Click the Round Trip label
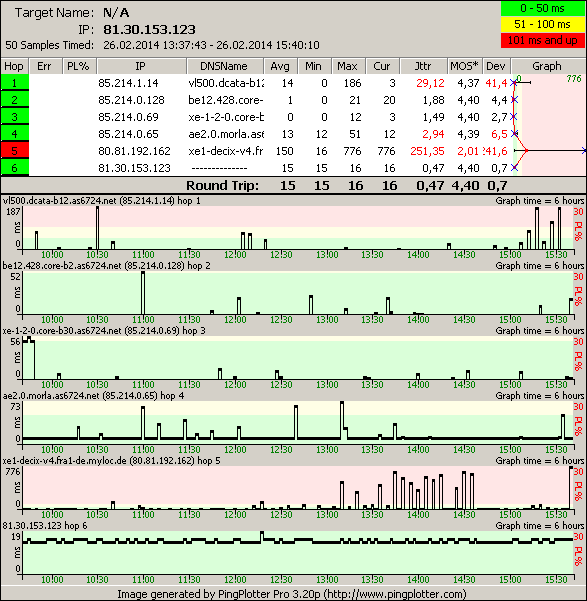Viewport: 587px width, 601px height. point(222,186)
